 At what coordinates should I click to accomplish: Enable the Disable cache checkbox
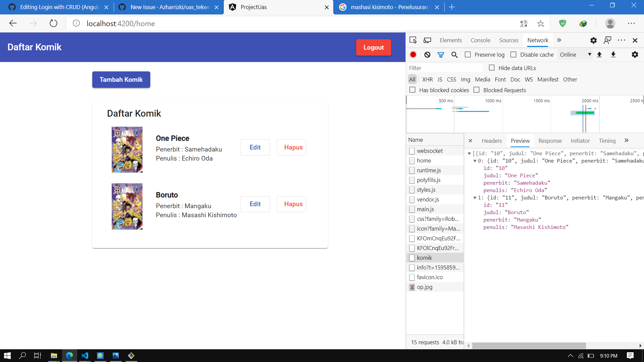click(513, 55)
